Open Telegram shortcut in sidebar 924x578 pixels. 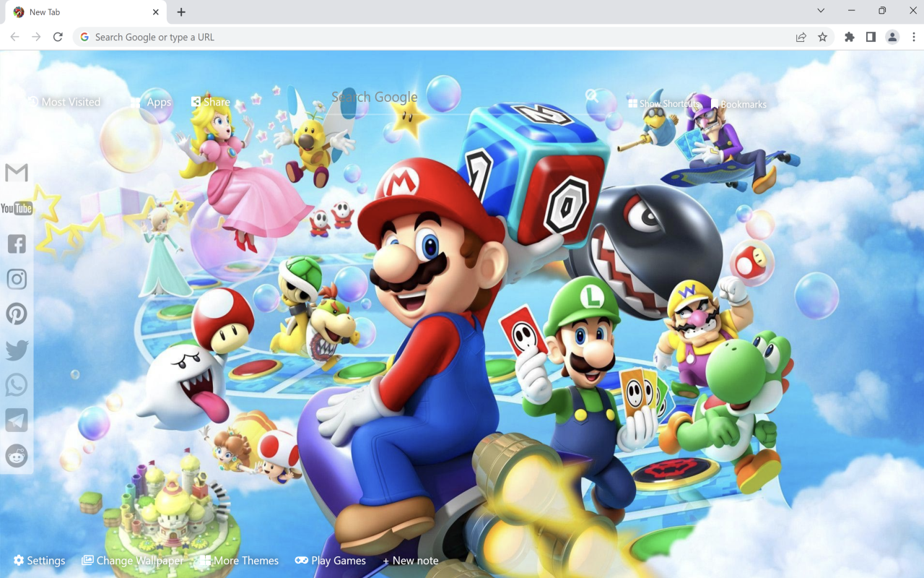17,420
